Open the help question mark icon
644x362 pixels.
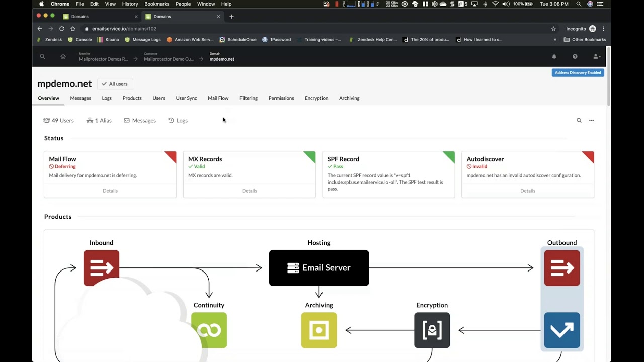[575, 57]
